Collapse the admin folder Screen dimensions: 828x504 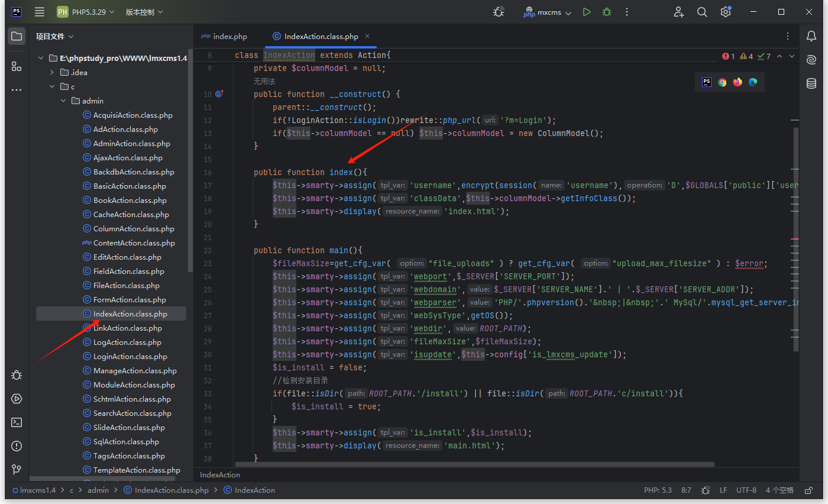point(64,101)
